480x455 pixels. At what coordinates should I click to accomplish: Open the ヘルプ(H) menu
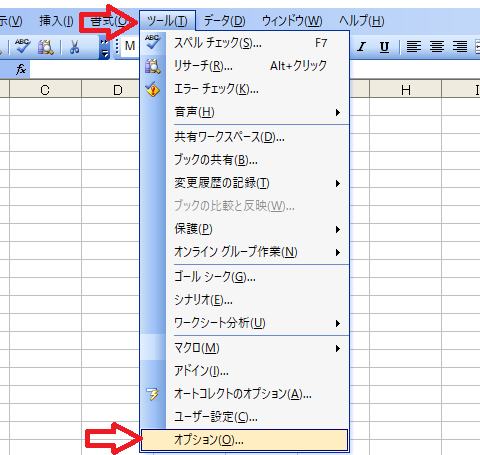click(362, 21)
